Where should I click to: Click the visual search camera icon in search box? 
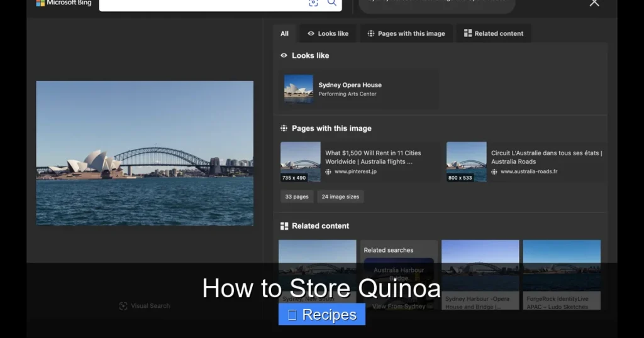(313, 3)
